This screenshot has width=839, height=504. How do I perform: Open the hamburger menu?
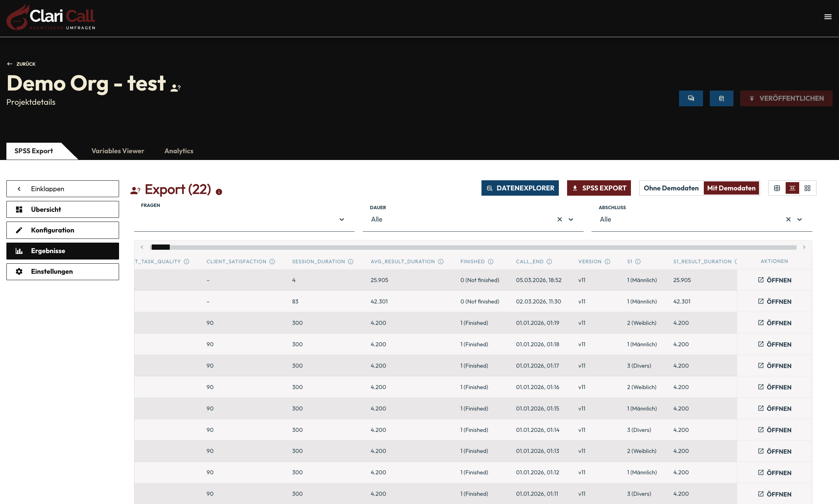(x=827, y=17)
